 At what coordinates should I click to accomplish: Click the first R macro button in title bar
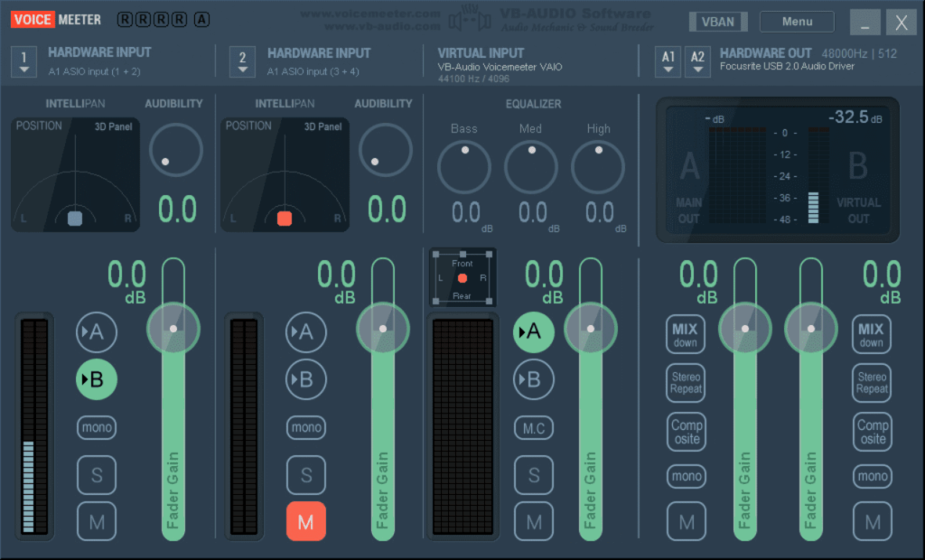coord(124,18)
